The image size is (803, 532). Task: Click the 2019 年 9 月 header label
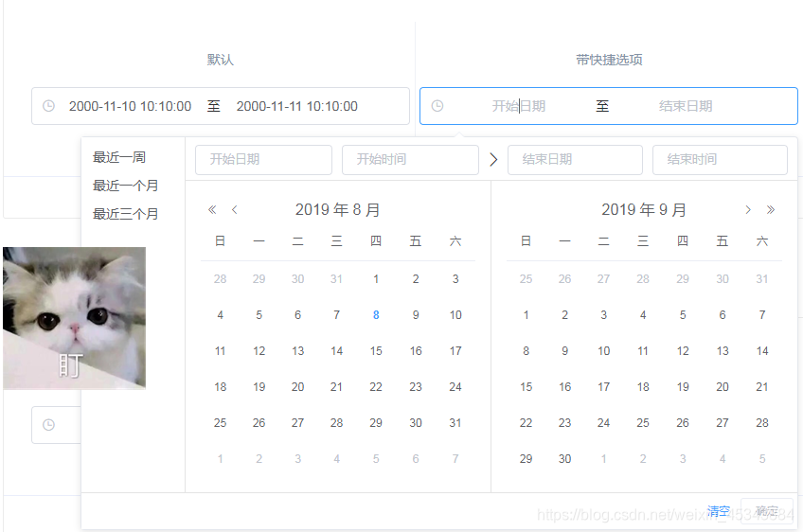[x=644, y=209]
